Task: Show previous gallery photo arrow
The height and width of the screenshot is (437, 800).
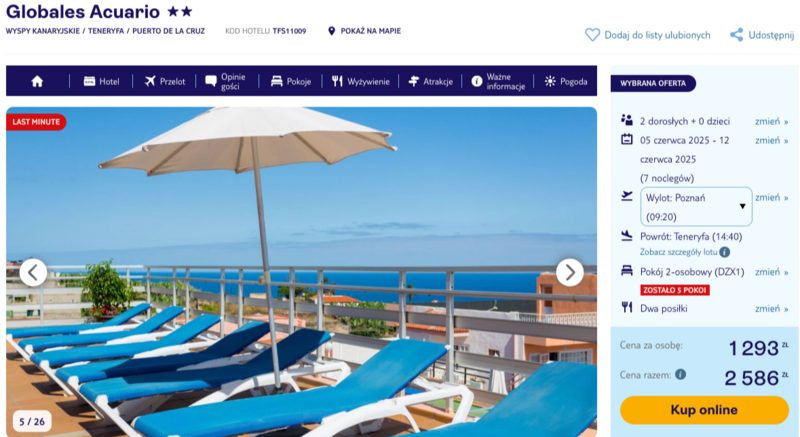Action: tap(33, 272)
